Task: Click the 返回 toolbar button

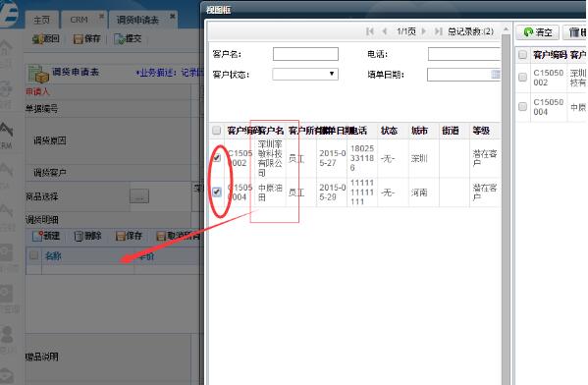Action: click(x=46, y=38)
